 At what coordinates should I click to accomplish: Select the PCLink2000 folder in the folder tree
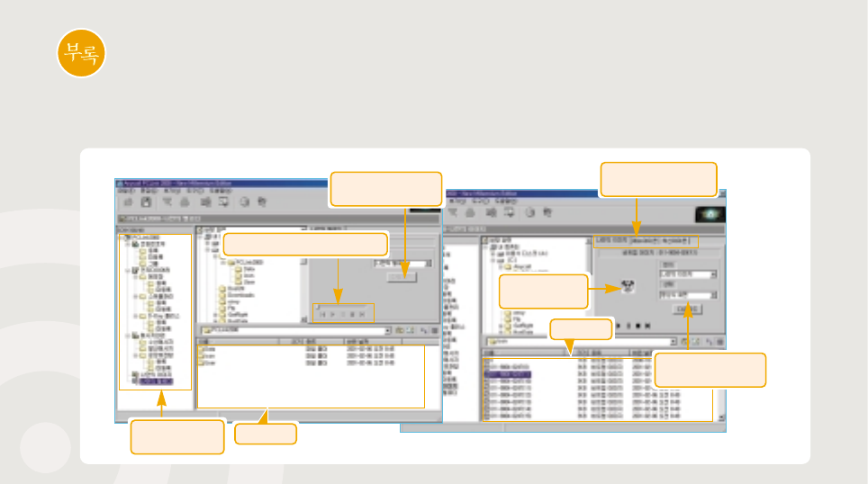tap(247, 262)
